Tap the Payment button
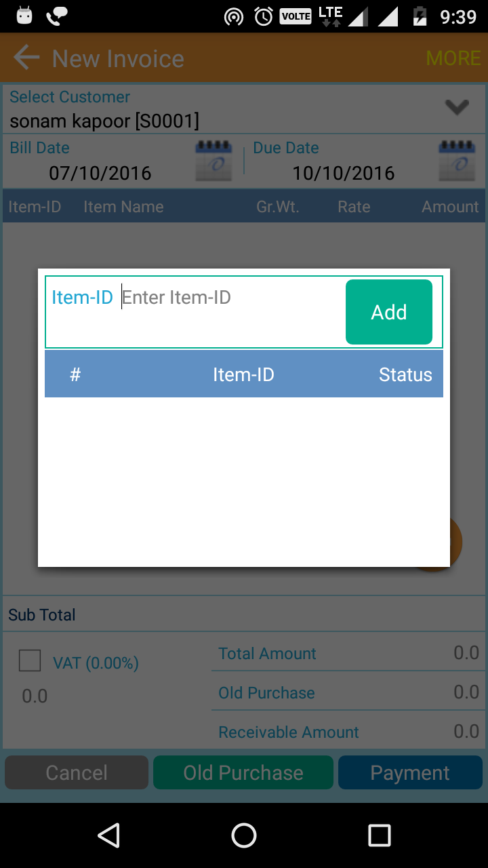 click(x=410, y=772)
